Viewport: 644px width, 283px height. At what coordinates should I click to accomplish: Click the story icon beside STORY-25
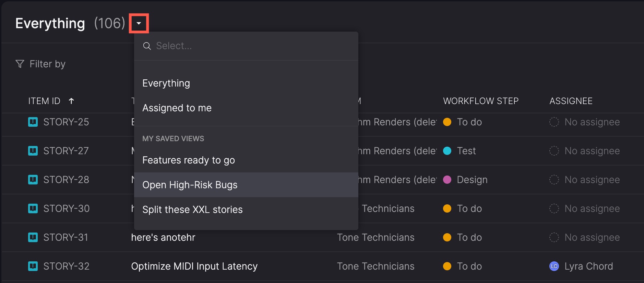coord(33,122)
